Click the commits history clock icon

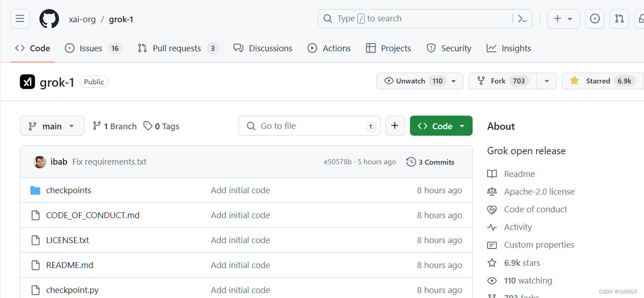411,162
